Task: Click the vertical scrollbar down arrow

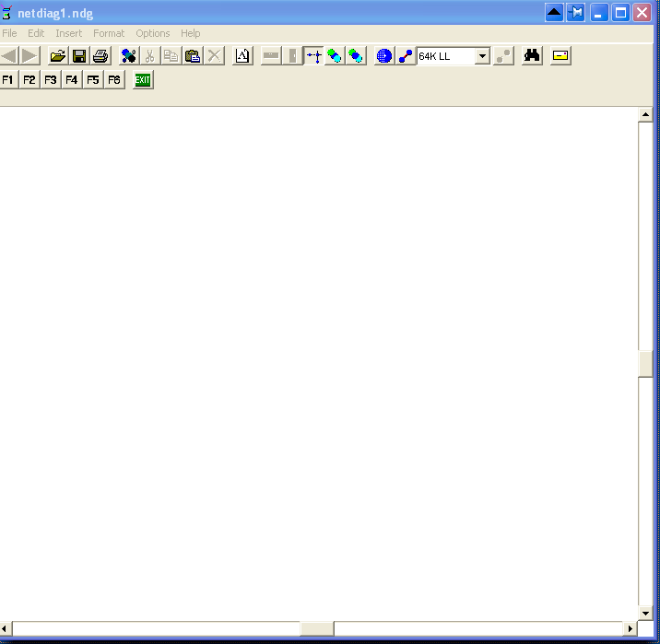Action: click(645, 613)
